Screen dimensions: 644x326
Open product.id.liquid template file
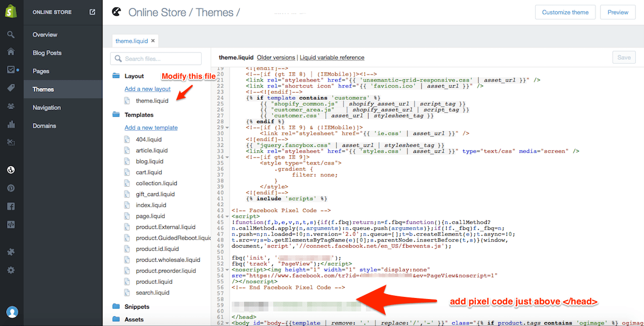pyautogui.click(x=157, y=249)
